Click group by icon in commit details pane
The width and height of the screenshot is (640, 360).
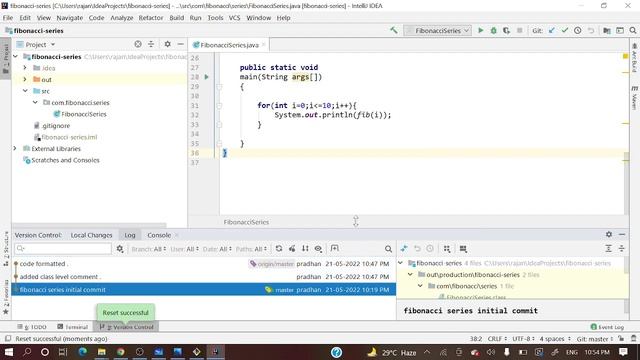tap(447, 249)
